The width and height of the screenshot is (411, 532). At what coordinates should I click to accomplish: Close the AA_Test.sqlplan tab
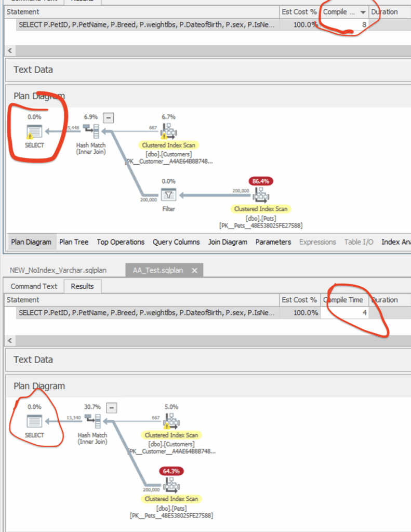click(x=195, y=270)
